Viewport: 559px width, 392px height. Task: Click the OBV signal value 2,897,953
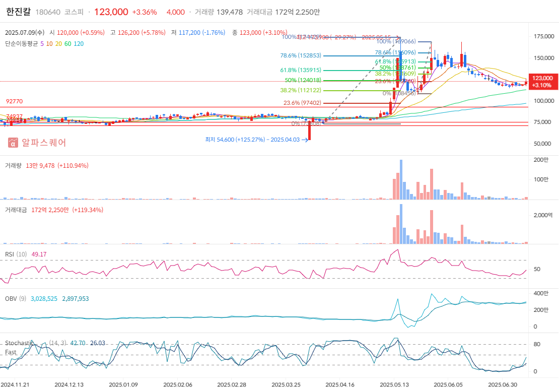coord(76,299)
